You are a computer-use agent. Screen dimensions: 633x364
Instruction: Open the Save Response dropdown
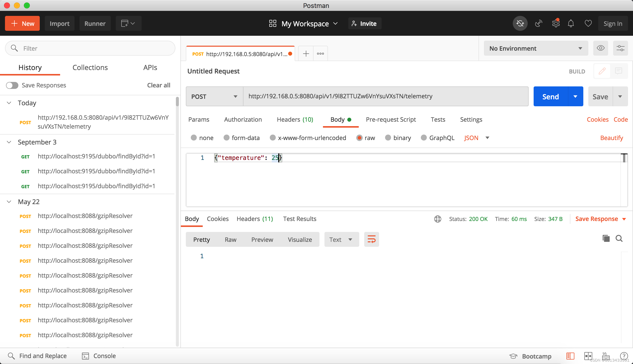(x=600, y=219)
